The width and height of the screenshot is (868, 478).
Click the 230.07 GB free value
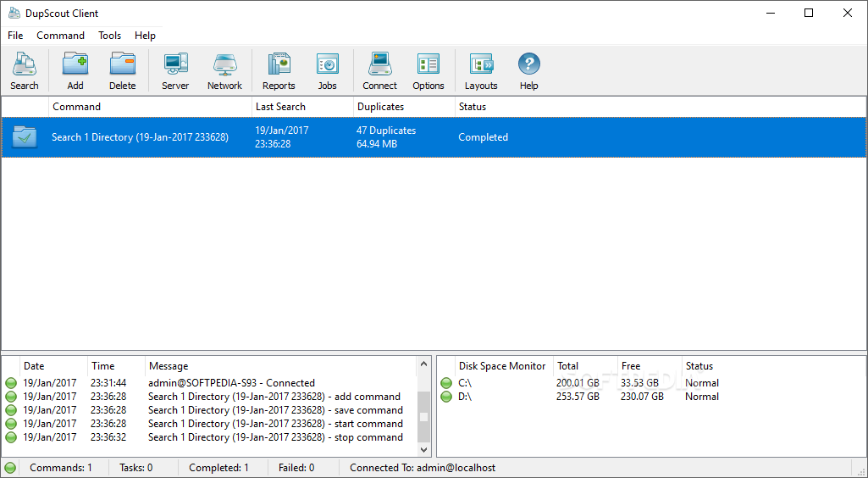[642, 397]
